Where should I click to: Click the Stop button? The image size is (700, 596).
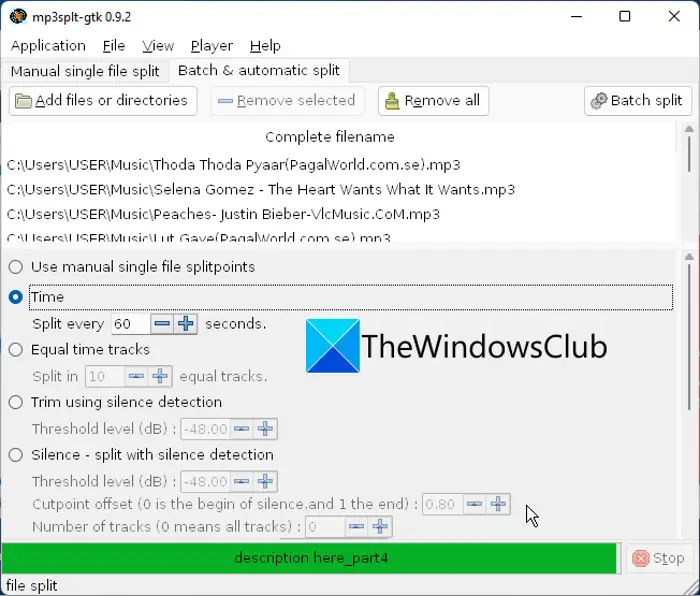tap(658, 558)
